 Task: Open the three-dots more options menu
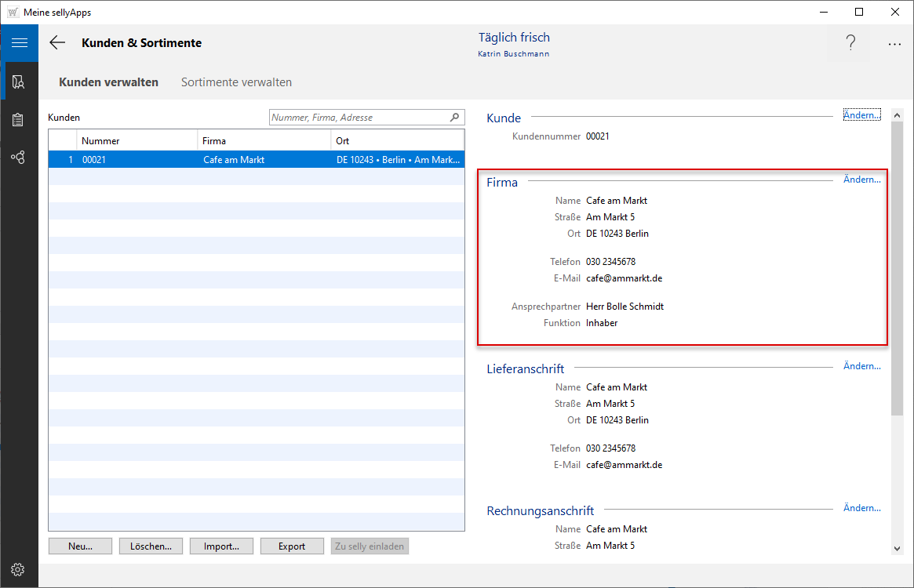(x=894, y=44)
